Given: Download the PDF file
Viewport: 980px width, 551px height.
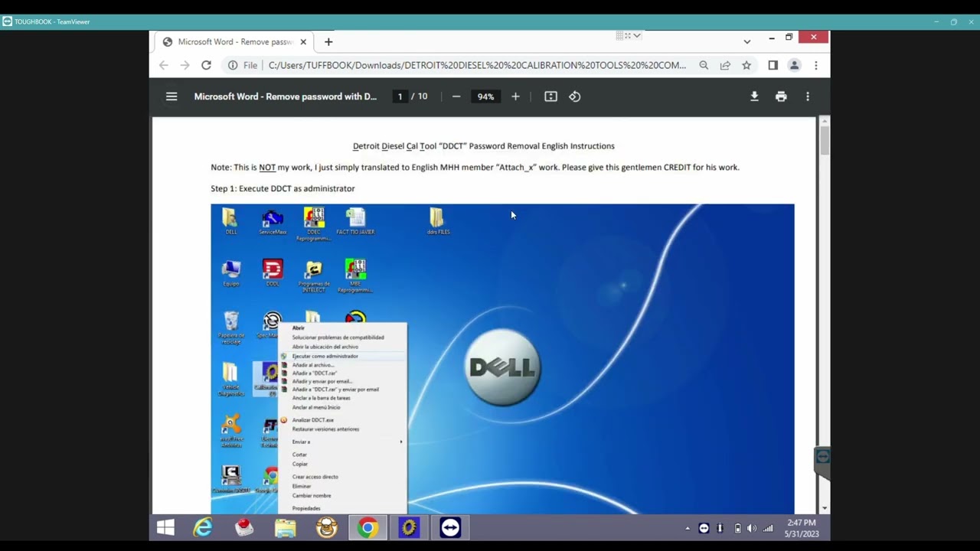Looking at the screenshot, I should coord(754,96).
